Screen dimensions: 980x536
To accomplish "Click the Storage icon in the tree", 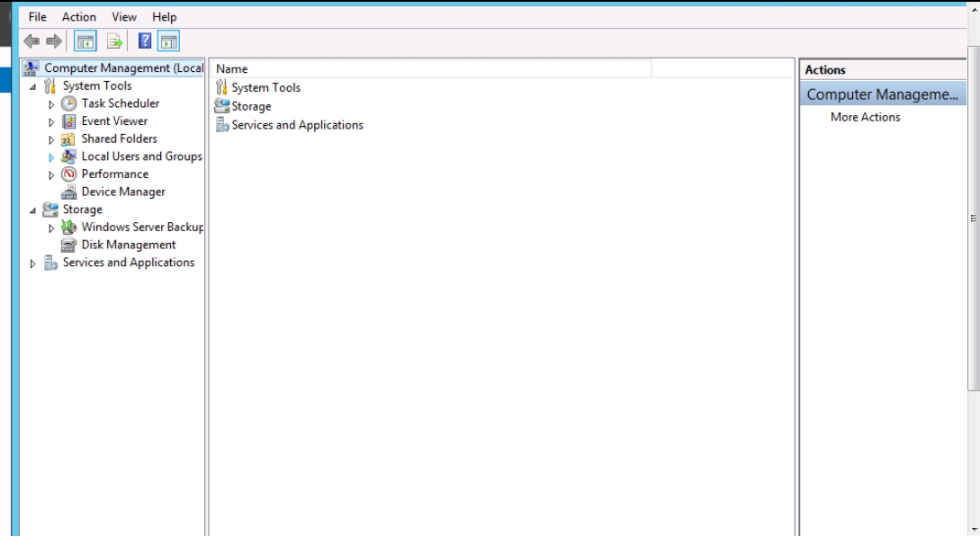I will click(50, 210).
